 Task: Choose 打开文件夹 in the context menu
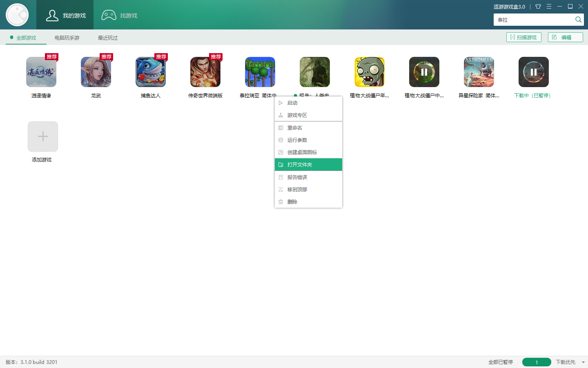point(308,165)
